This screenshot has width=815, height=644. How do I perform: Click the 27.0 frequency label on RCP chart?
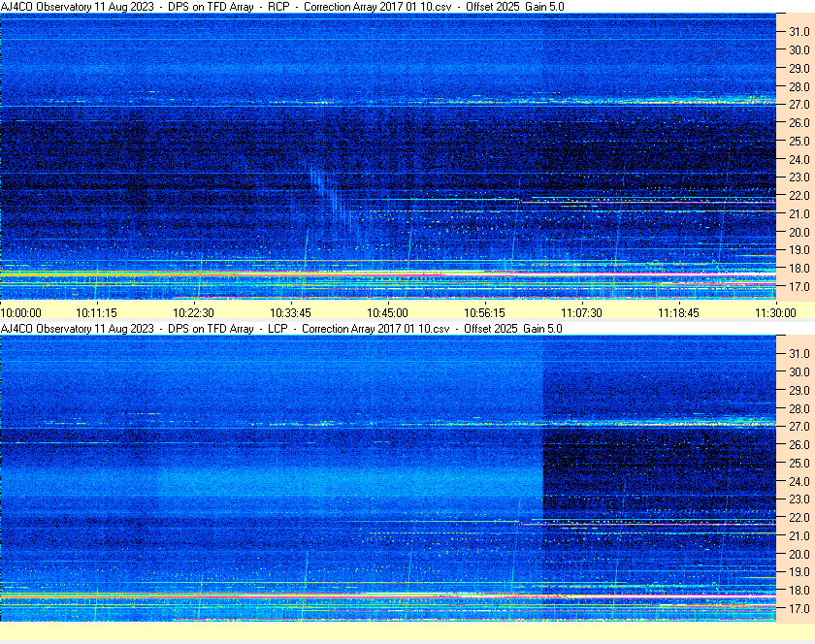coord(799,105)
